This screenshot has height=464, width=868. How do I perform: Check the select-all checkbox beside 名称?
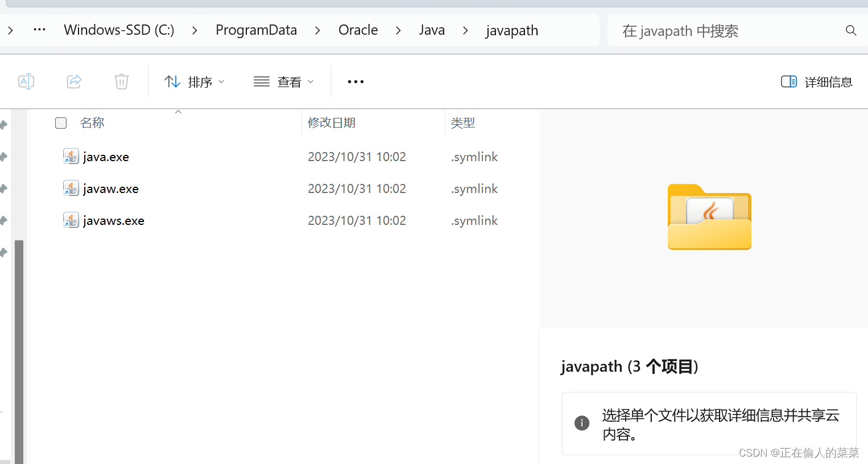tap(61, 123)
